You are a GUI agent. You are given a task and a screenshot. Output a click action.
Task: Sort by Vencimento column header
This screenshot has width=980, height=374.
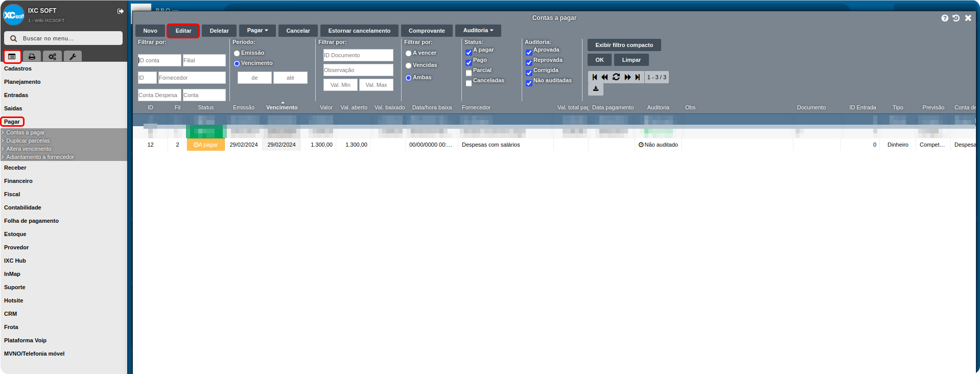pos(282,107)
